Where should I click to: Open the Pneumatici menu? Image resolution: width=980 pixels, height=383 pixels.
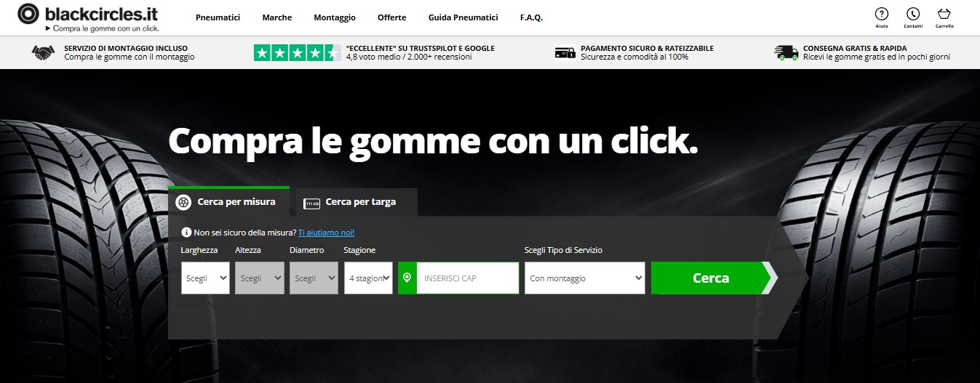[218, 17]
